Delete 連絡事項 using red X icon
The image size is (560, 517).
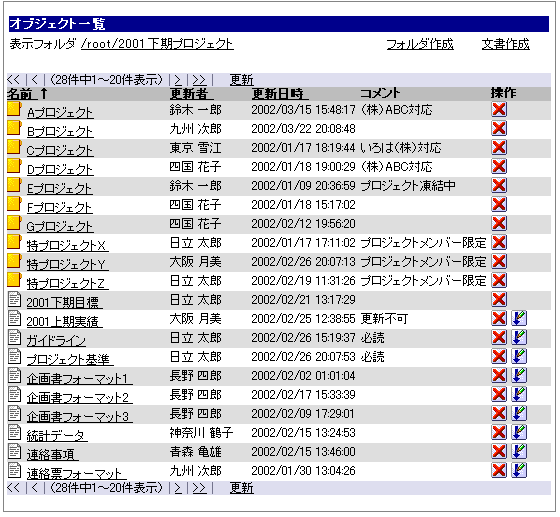(x=499, y=452)
